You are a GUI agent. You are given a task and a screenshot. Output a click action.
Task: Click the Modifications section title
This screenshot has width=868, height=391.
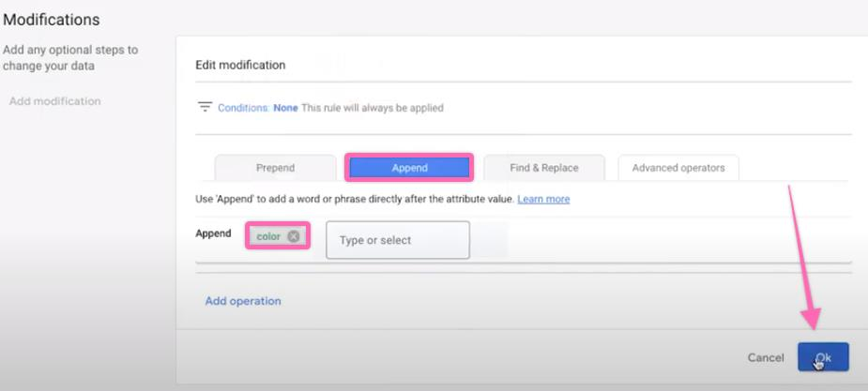click(x=52, y=19)
